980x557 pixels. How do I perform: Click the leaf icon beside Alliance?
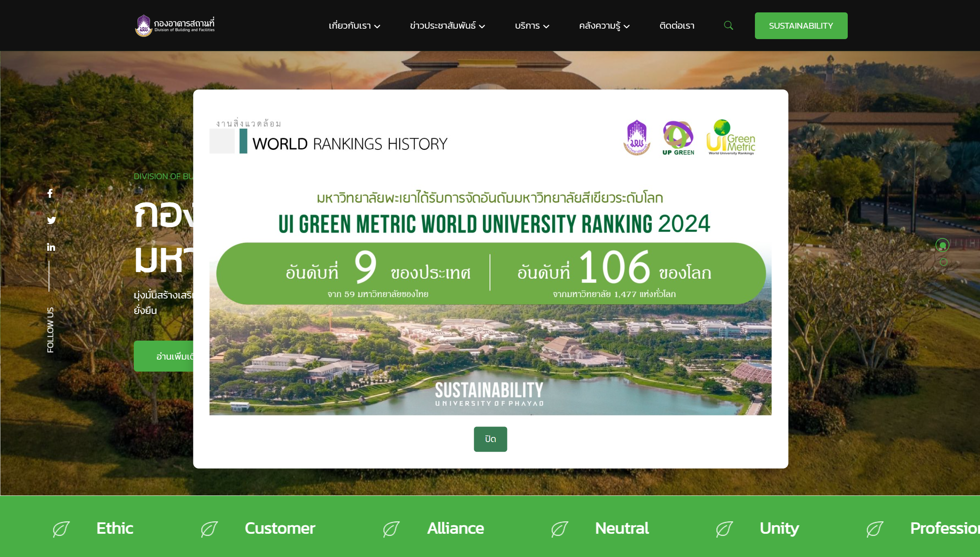pos(391,529)
